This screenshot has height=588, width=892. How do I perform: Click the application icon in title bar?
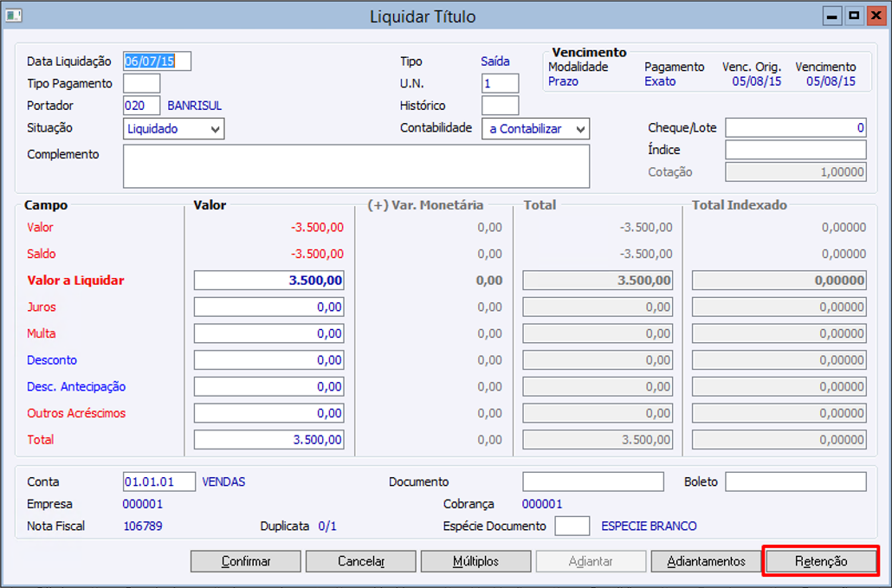[x=14, y=16]
